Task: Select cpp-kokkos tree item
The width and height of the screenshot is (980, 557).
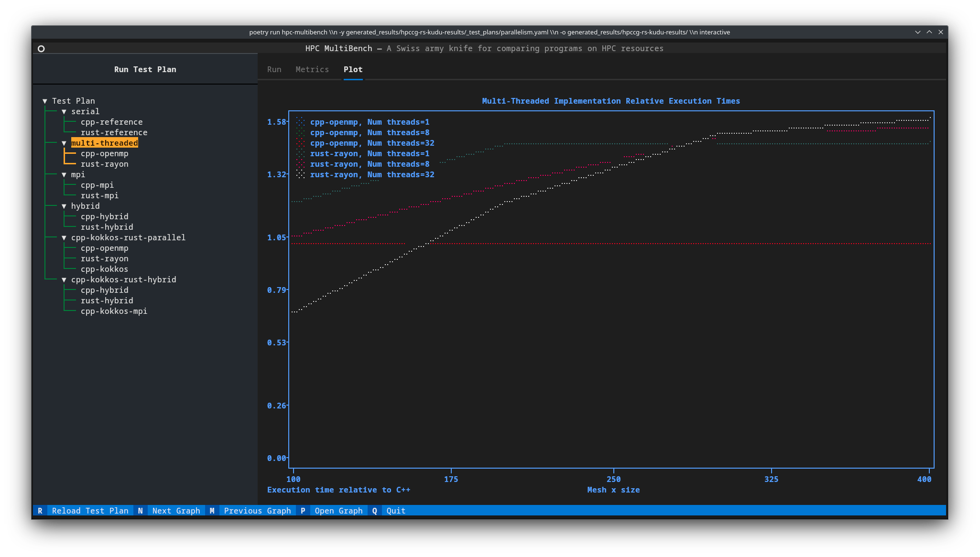Action: [104, 269]
